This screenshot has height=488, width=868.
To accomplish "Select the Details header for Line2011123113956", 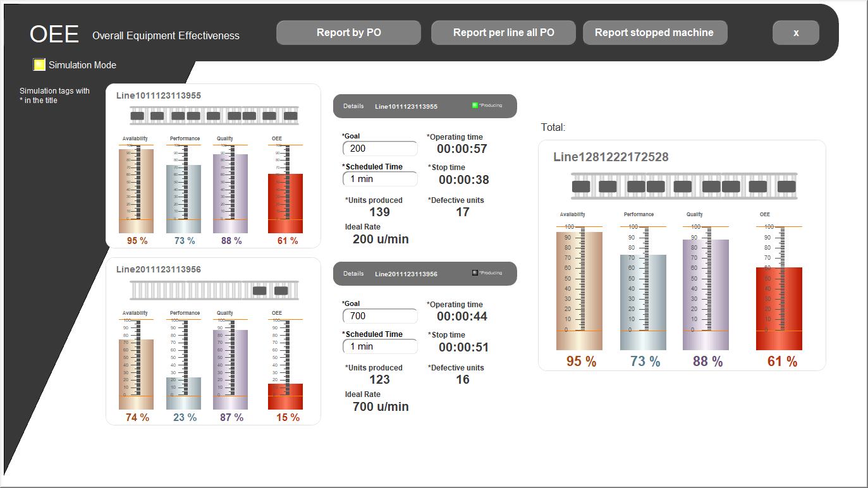I will tap(425, 274).
